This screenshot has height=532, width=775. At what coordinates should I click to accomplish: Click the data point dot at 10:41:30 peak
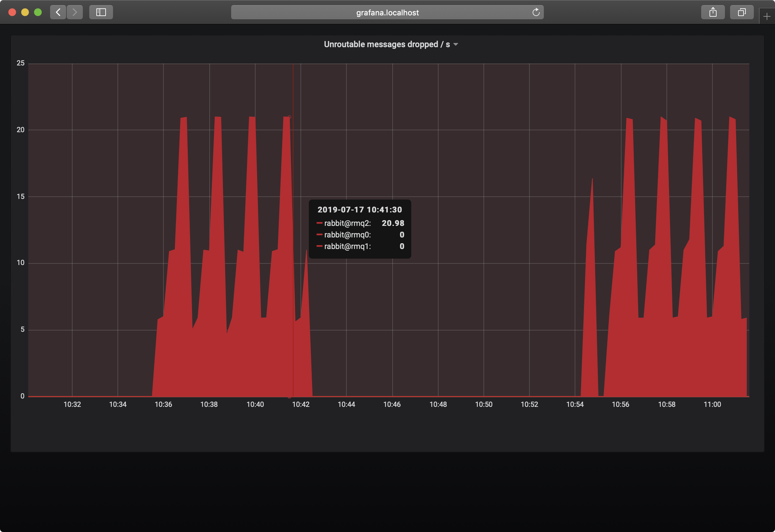[289, 117]
